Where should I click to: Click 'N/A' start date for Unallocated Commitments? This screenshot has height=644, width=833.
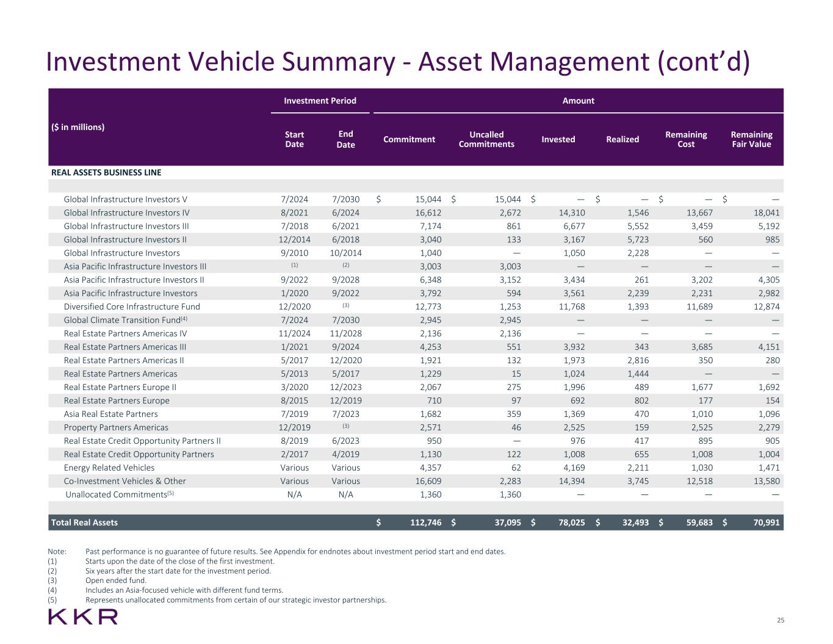pos(294,494)
